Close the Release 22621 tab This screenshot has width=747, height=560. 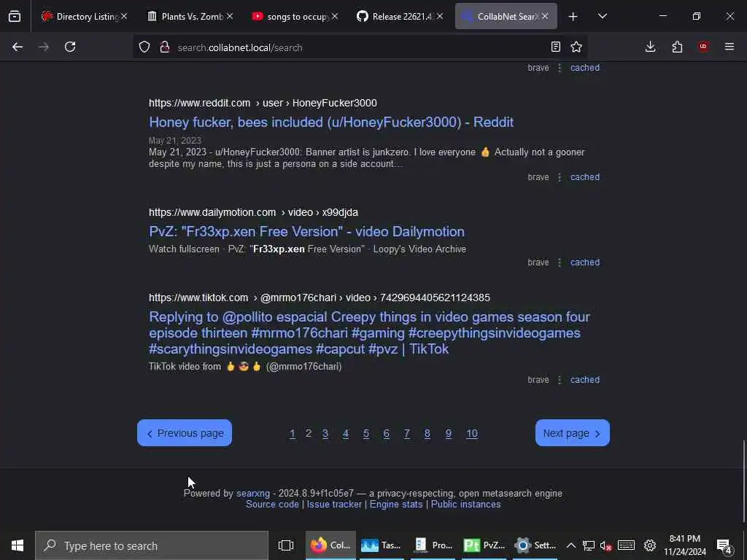coord(440,17)
